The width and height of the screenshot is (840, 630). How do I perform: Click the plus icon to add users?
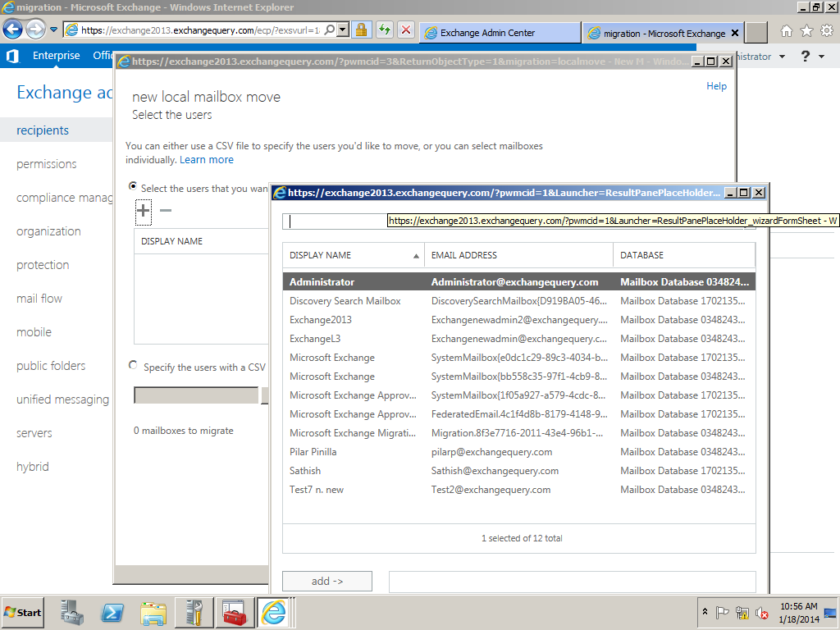point(144,211)
